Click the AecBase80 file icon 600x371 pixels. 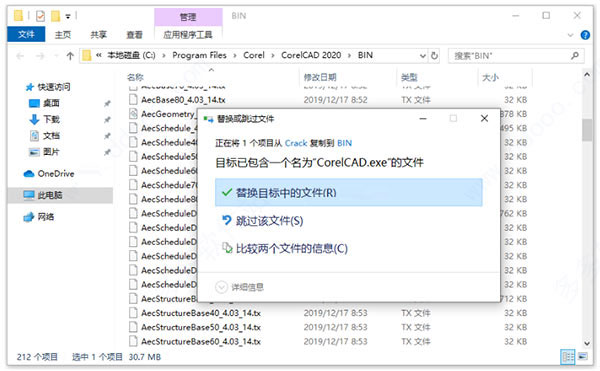click(133, 99)
